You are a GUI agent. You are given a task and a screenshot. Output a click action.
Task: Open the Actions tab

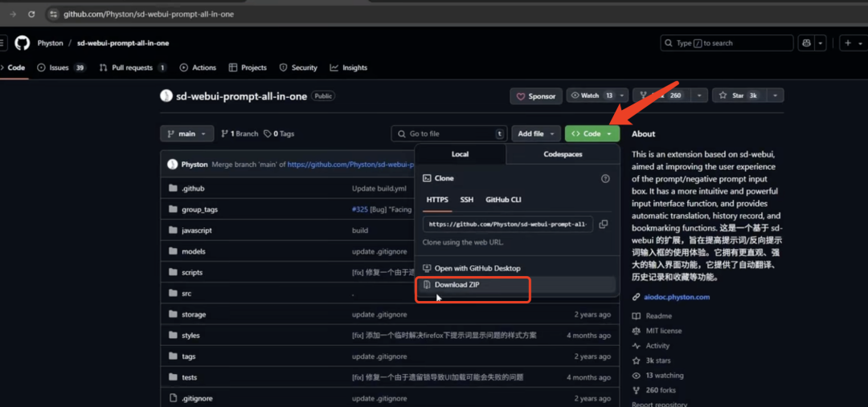[198, 67]
